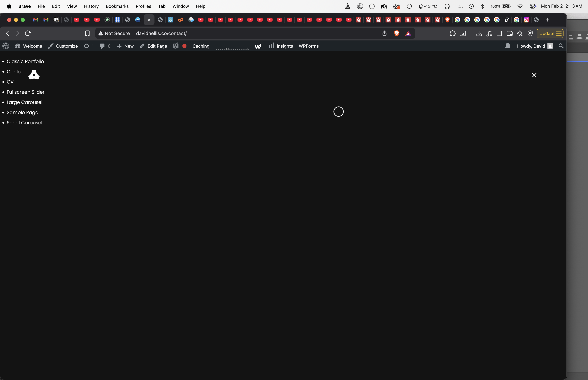This screenshot has height=380, width=588.
Task: Bookmark this page with bookmark icon
Action: 87,33
